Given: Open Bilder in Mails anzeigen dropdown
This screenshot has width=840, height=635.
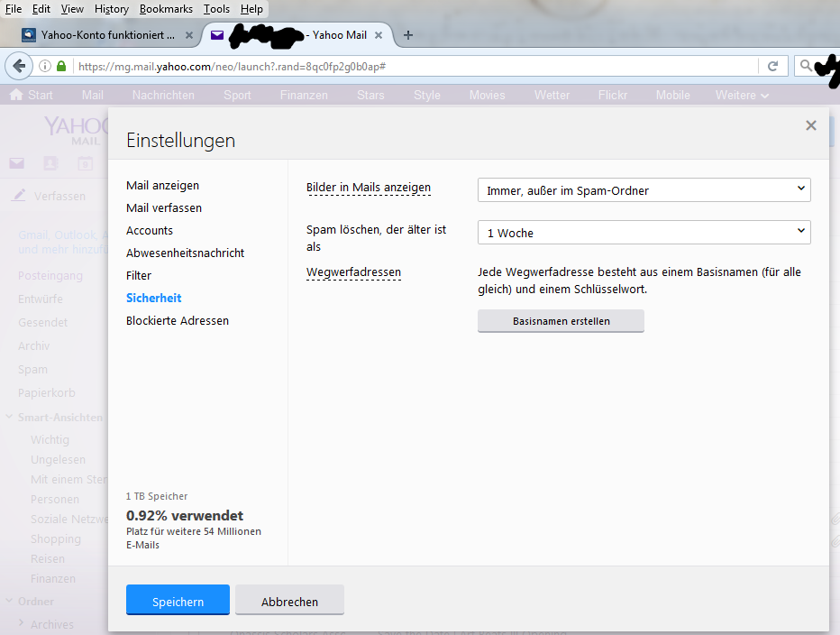Looking at the screenshot, I should [x=644, y=190].
